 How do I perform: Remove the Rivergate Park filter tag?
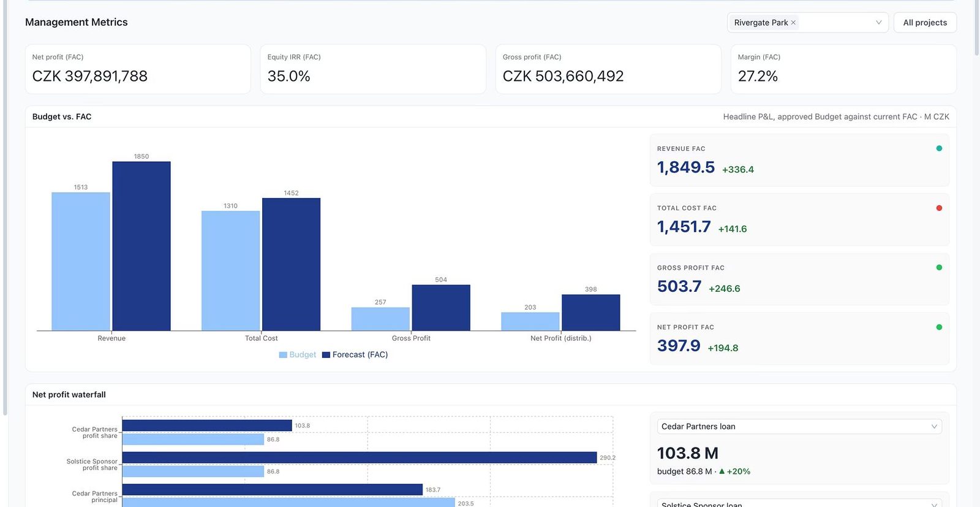(x=793, y=23)
